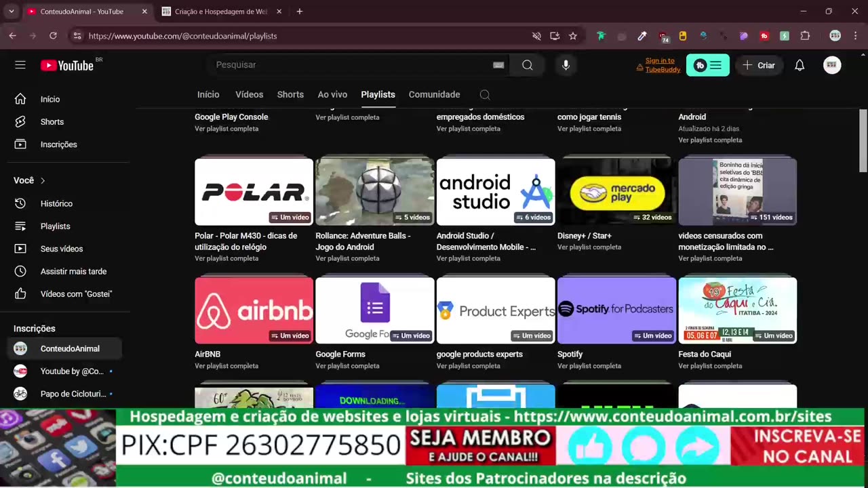Go to the YouTube home logo
This screenshot has width=868, height=488.
coord(66,65)
